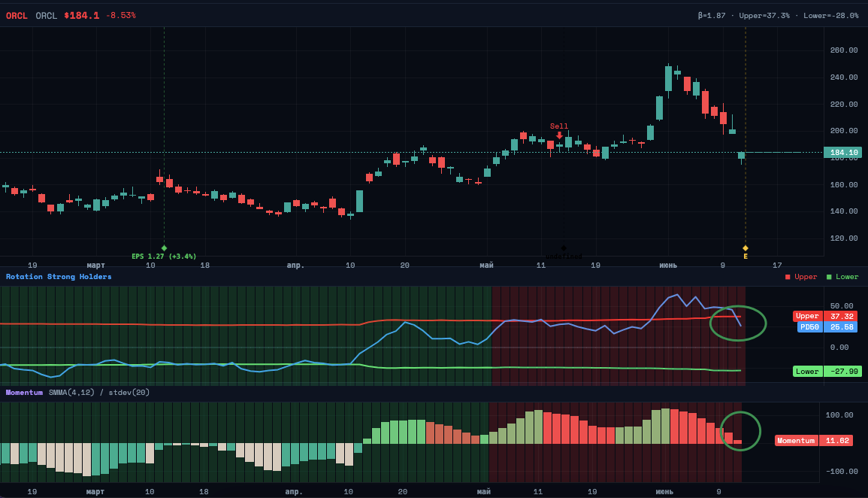Click the 160.00 price axis label

844,185
